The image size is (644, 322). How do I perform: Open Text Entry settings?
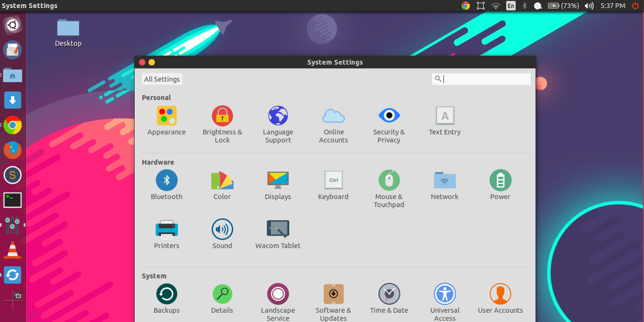click(444, 121)
